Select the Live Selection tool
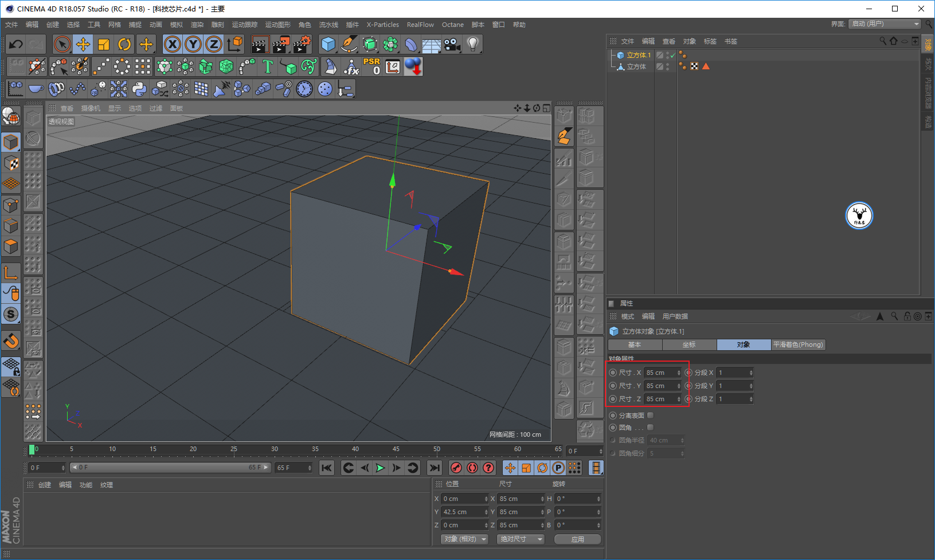 coord(62,44)
